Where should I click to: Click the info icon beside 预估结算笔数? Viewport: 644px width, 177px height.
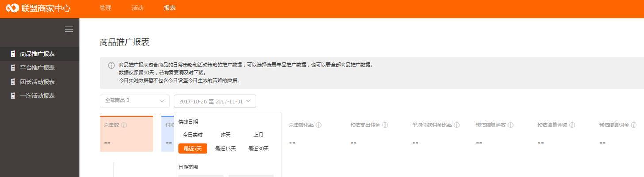(x=510, y=125)
